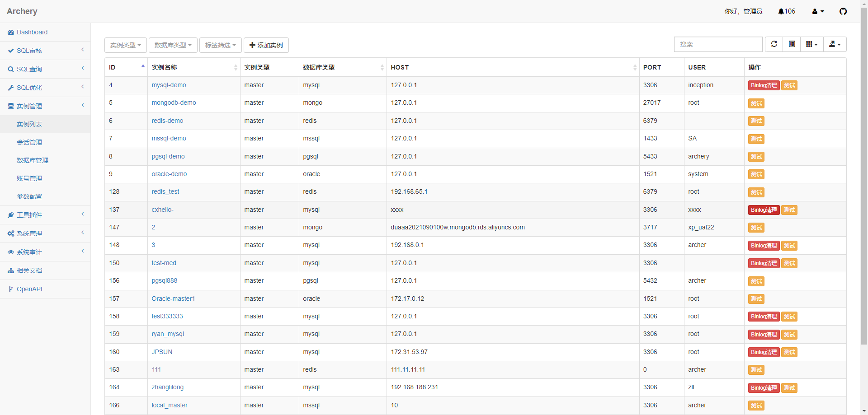Viewport: 868px width, 415px height.
Task: Select 实例列表 submenu item
Action: click(x=45, y=124)
